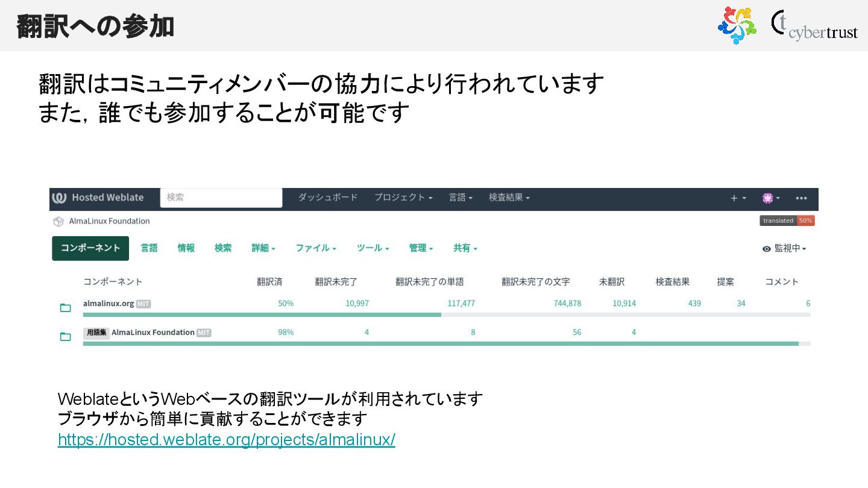Open the 管理 tab dropdown

coord(421,248)
